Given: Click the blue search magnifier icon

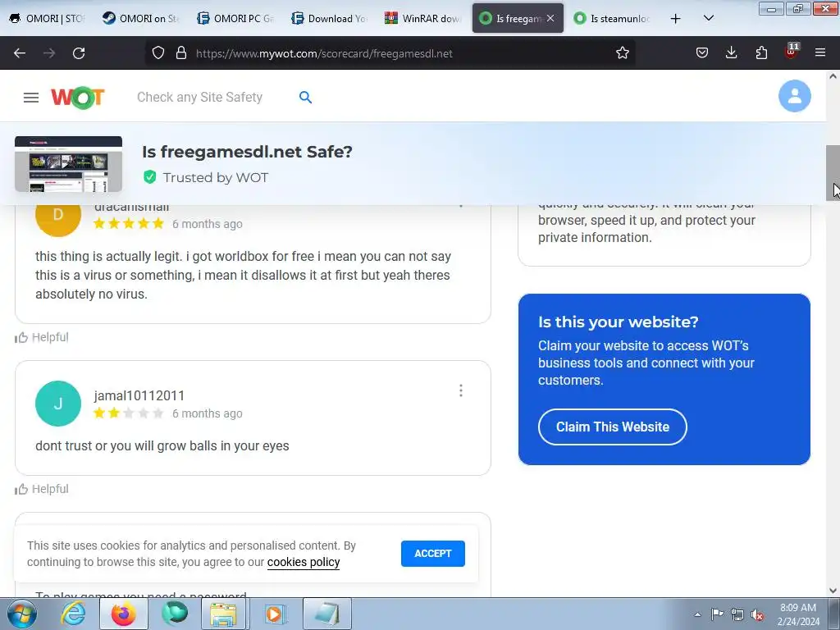Looking at the screenshot, I should (x=305, y=97).
